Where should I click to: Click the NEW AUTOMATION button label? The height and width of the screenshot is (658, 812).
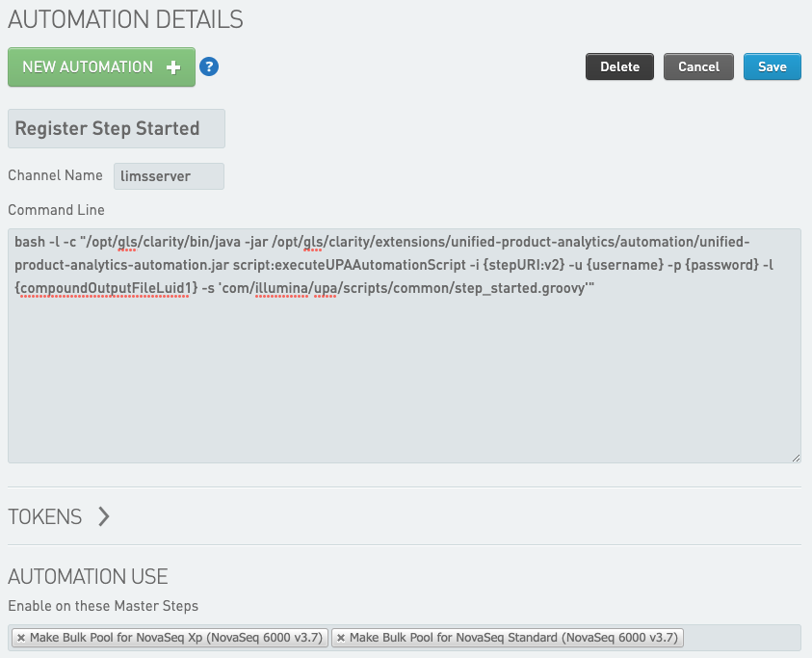click(88, 67)
